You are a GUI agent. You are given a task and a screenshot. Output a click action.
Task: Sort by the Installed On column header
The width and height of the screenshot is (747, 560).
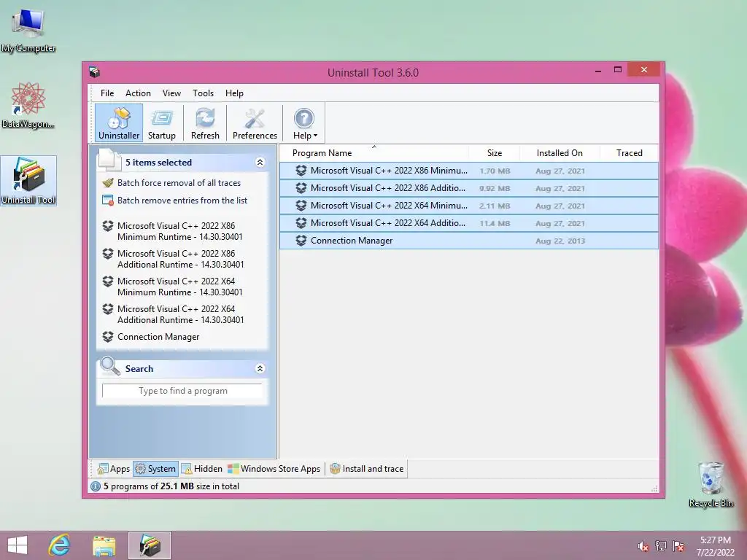[560, 153]
